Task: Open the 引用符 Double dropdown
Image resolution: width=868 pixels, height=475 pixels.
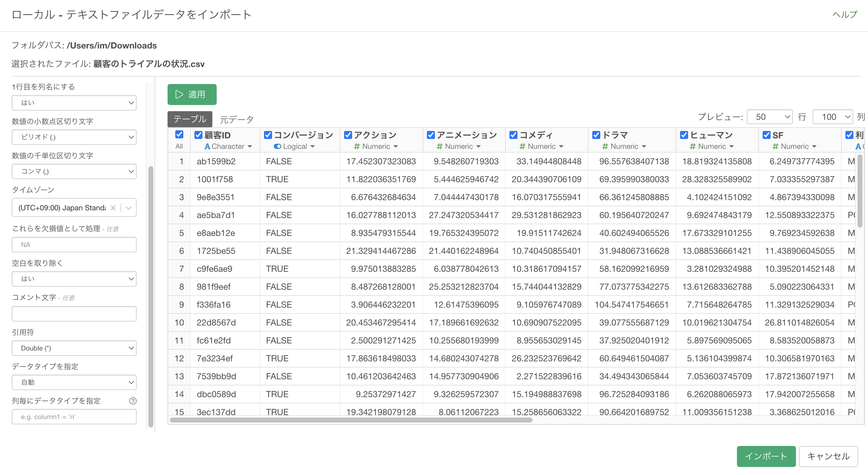Action: [74, 348]
